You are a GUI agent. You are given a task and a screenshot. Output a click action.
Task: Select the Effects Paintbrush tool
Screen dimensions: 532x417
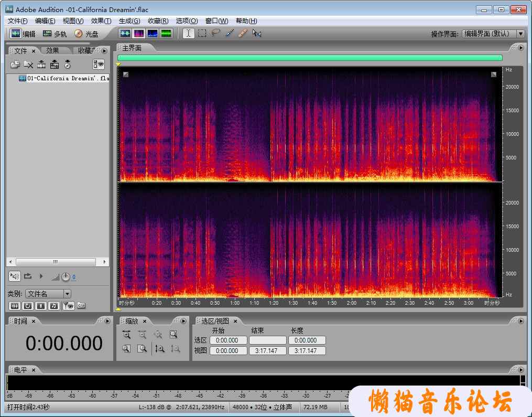point(230,33)
